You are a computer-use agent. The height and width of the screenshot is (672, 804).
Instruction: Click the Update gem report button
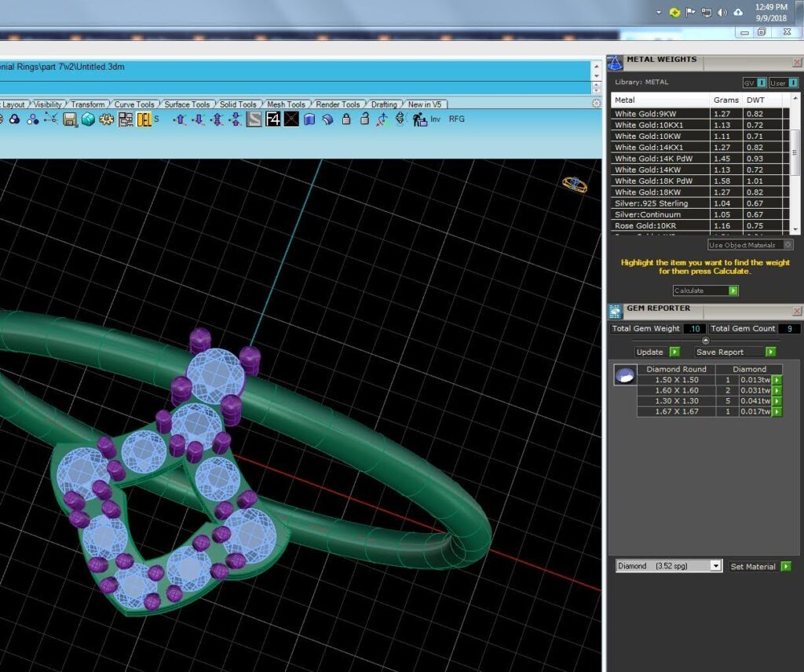[x=657, y=352]
